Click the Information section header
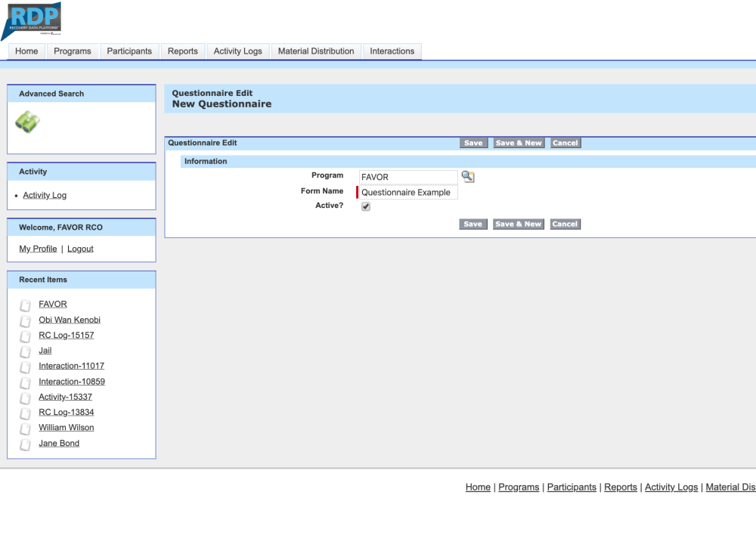 (x=468, y=162)
